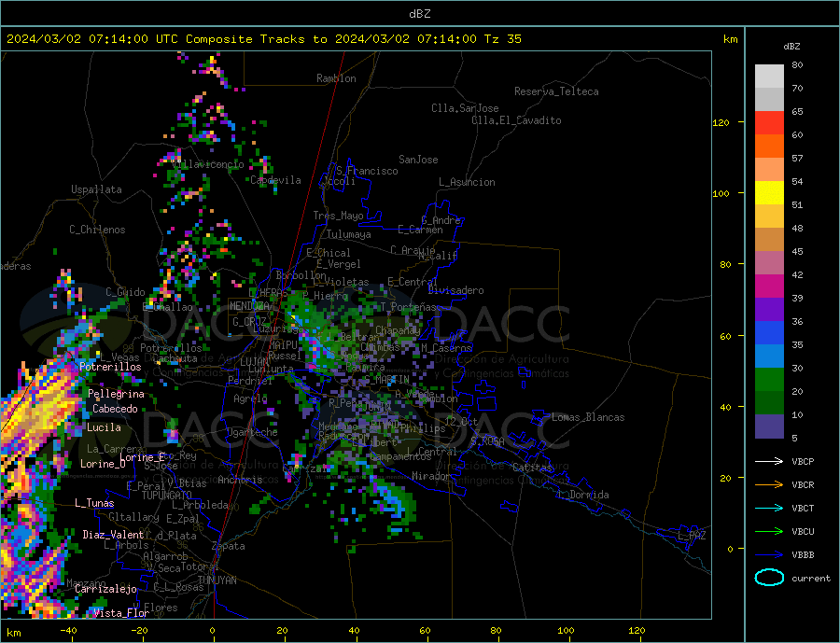
Task: Click the '57' value on dBZ scale
Action: [x=797, y=158]
